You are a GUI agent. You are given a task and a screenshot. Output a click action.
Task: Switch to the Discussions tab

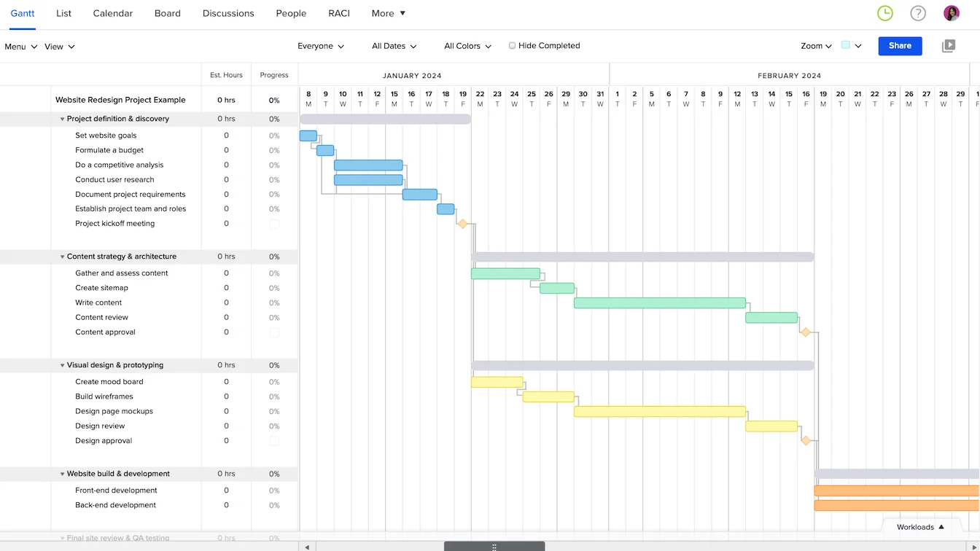[227, 12]
